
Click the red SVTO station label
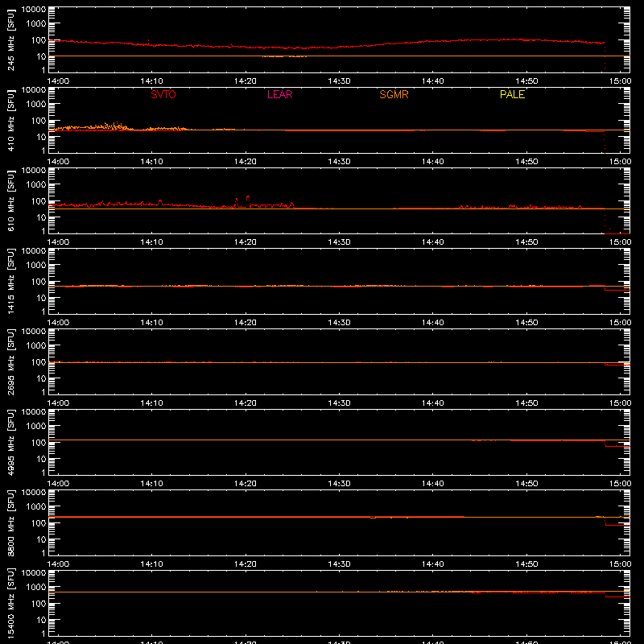[163, 94]
